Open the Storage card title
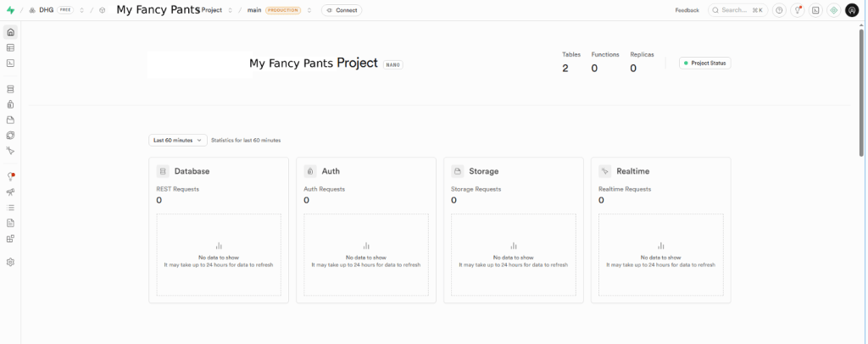Image resolution: width=868 pixels, height=344 pixels. (x=484, y=171)
